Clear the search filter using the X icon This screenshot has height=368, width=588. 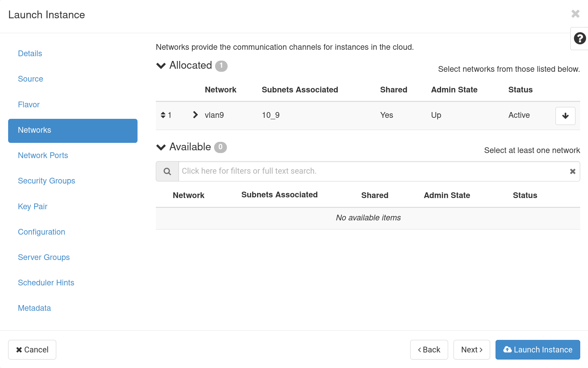[x=572, y=171]
